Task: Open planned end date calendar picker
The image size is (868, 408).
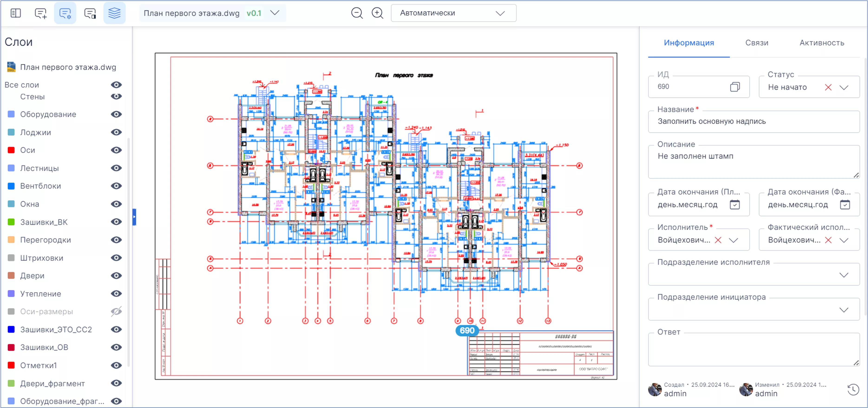Action: (x=735, y=205)
